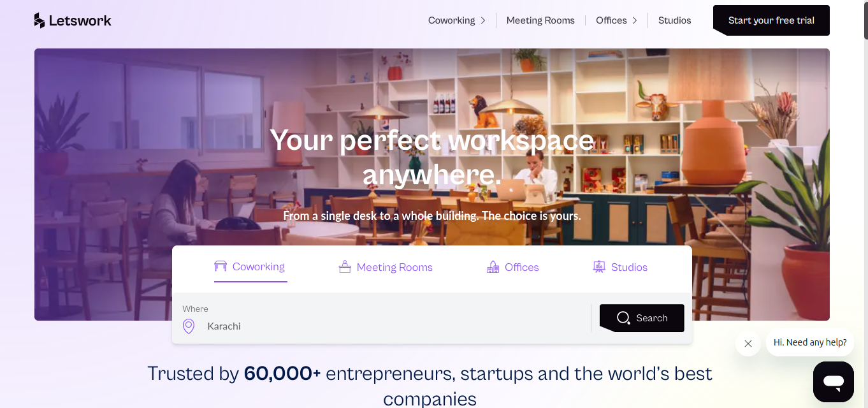This screenshot has height=408, width=868.
Task: Dismiss the help popup with the X icon
Action: coord(748,343)
